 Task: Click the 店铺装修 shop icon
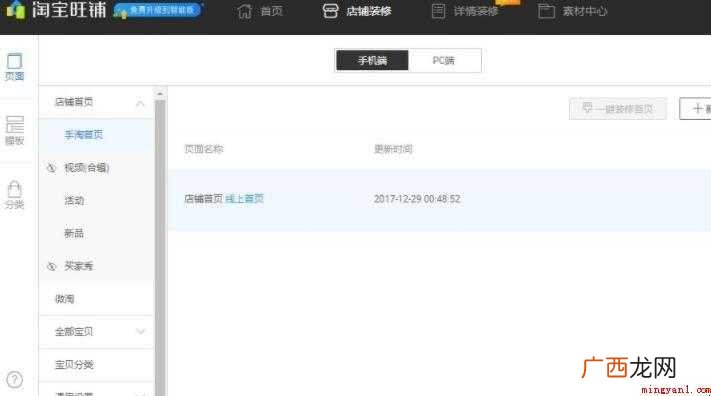[330, 11]
